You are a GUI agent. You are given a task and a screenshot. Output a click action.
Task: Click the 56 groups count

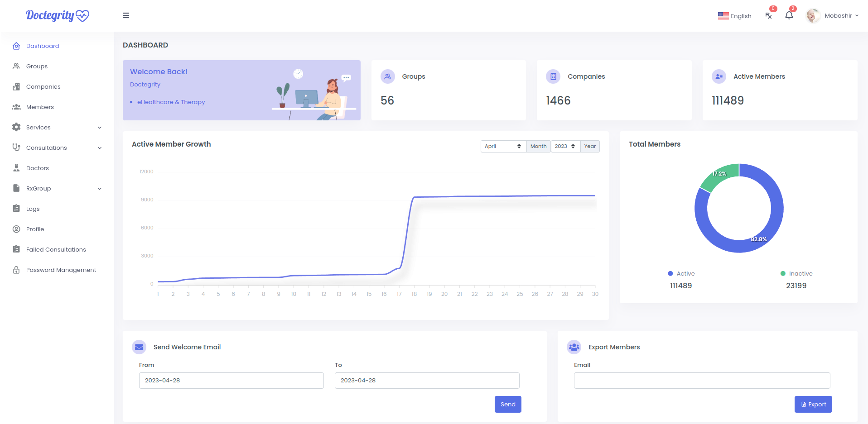(x=387, y=100)
